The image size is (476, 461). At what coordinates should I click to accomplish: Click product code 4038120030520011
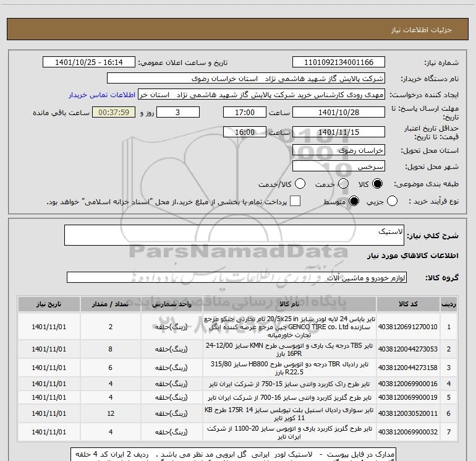click(408, 413)
